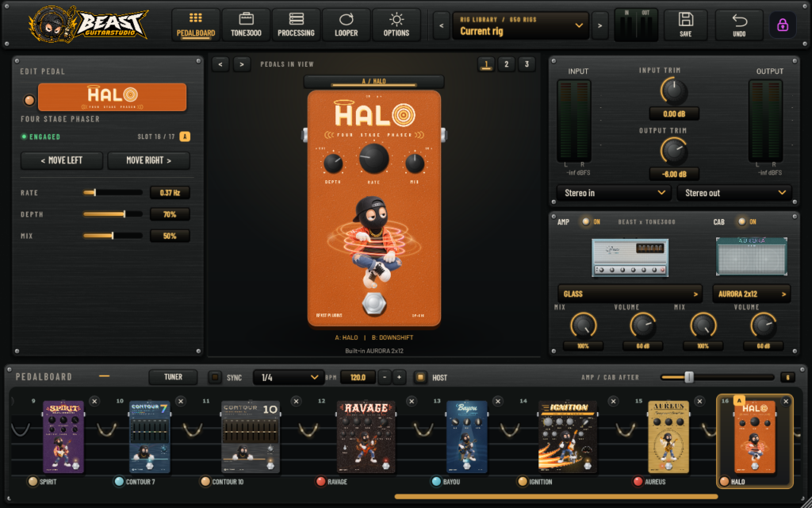The image size is (812, 508).
Task: Decrease BPM with minus button
Action: click(385, 377)
